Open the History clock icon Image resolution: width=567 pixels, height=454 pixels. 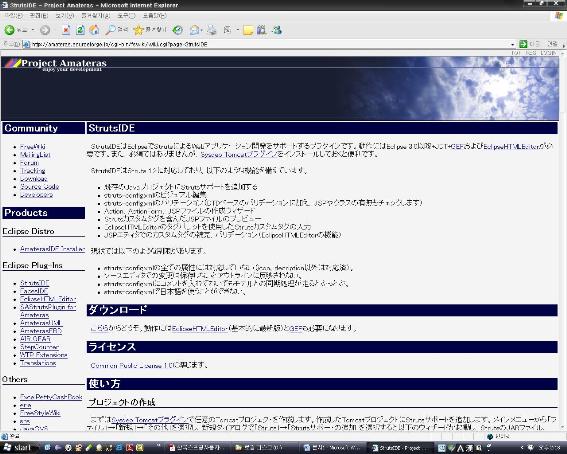click(x=178, y=30)
